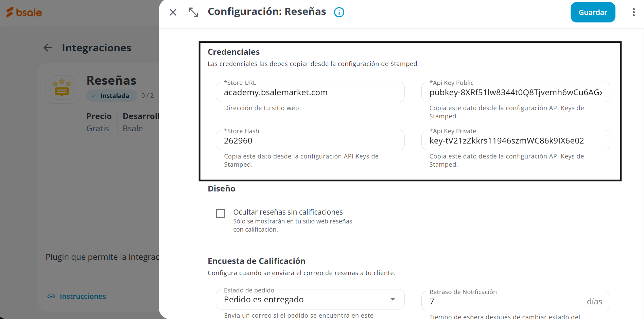Focus the Store Hash input field
Screen dimensions: 644x319
point(310,140)
